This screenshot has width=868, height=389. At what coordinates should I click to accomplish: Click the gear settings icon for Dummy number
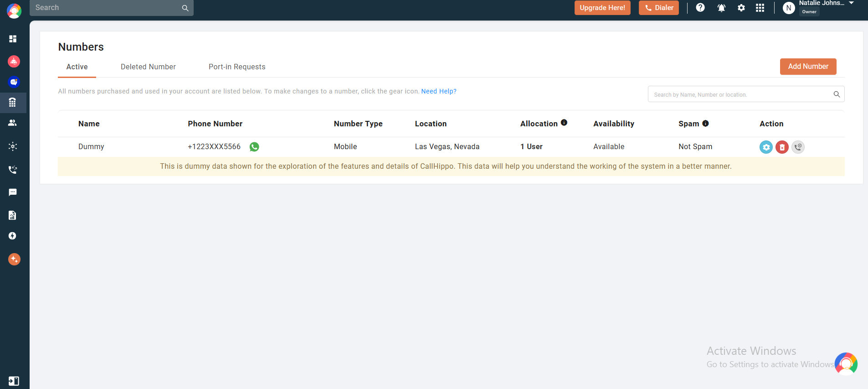pyautogui.click(x=766, y=147)
